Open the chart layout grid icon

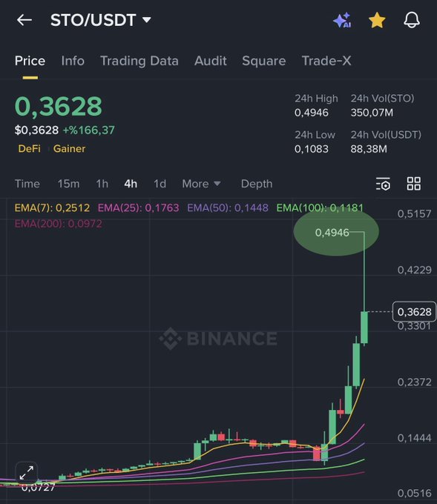click(414, 184)
